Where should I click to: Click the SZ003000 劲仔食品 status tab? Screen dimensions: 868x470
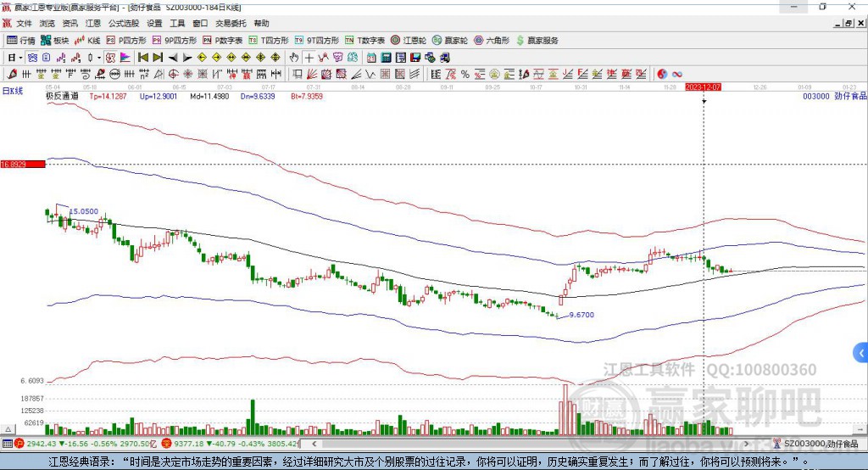[816, 444]
